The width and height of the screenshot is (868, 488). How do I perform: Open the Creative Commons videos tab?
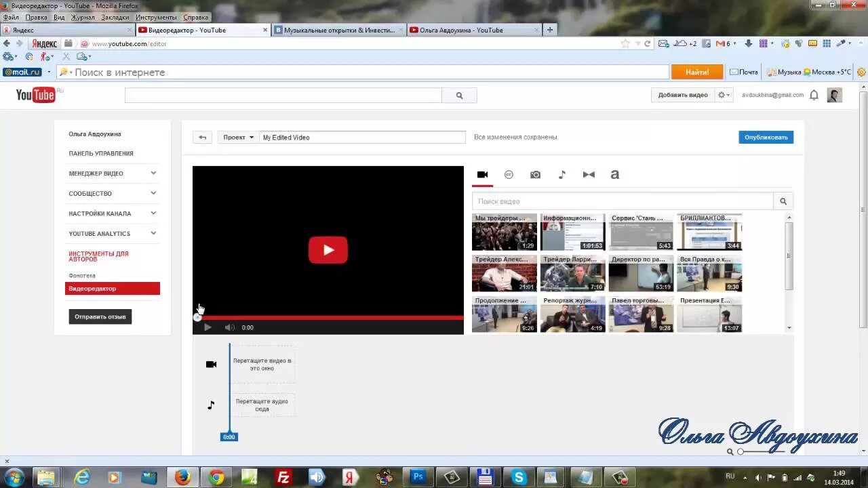509,175
